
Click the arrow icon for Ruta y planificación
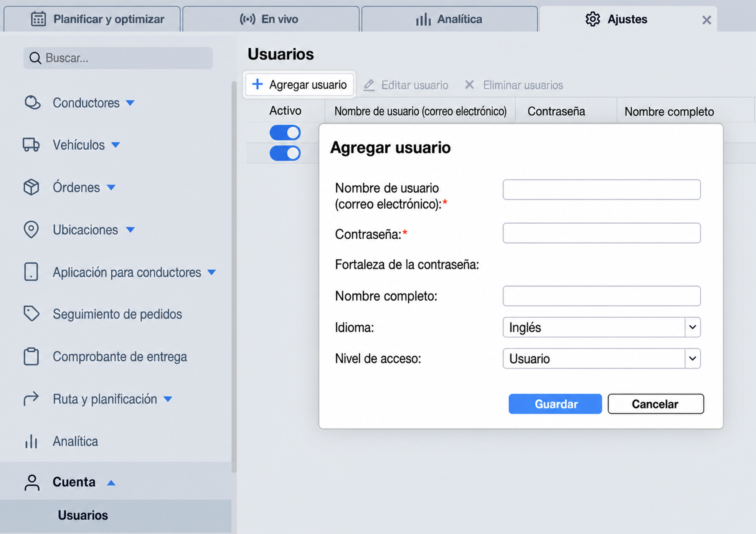coord(31,399)
